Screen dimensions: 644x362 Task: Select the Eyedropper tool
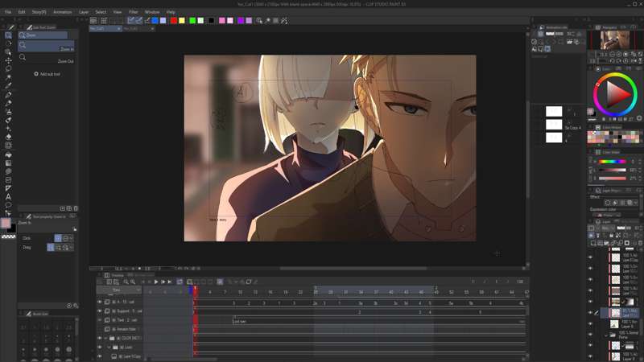click(x=8, y=86)
